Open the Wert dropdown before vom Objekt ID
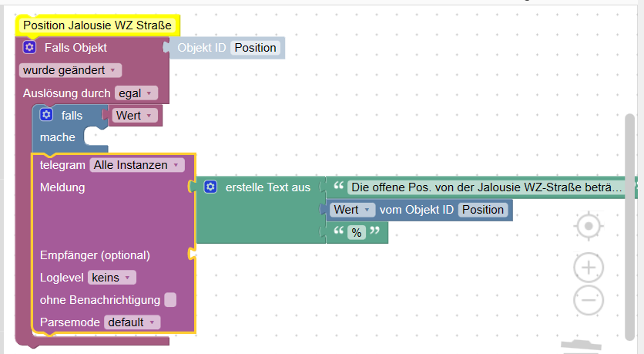This screenshot has width=644, height=354. point(353,210)
